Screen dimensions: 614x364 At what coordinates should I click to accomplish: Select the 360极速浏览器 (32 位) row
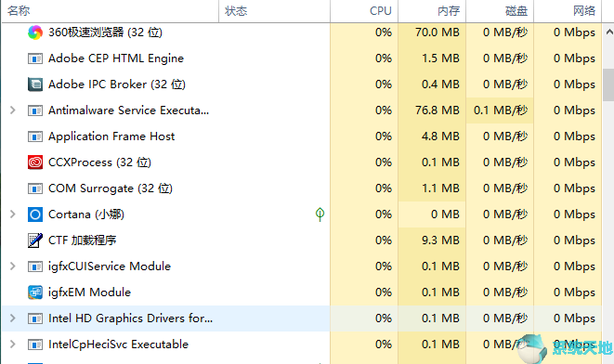click(302, 32)
